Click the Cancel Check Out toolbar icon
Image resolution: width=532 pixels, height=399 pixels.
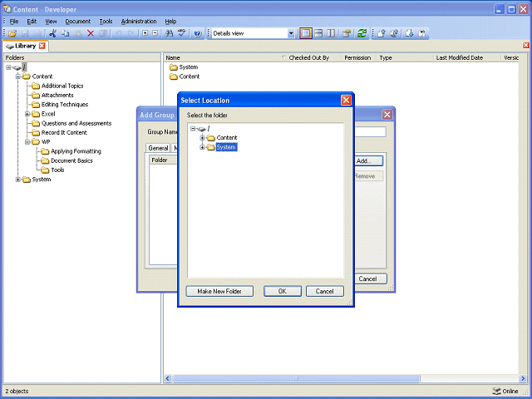click(422, 33)
